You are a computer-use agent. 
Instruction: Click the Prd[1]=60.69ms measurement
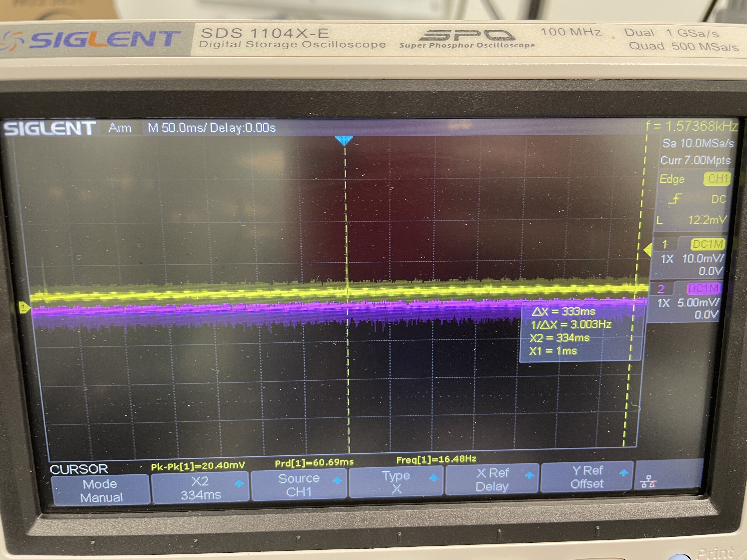click(314, 462)
